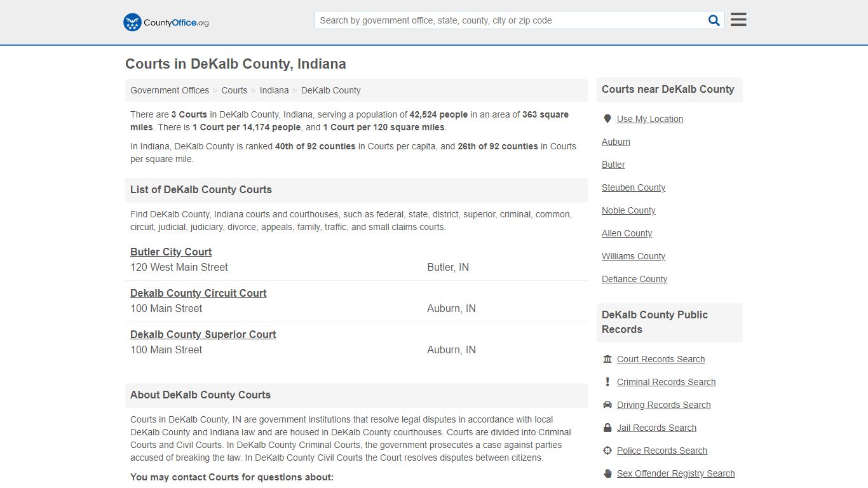Click the Police Records crosshair icon
Screen dimensions: 868x488
click(607, 451)
